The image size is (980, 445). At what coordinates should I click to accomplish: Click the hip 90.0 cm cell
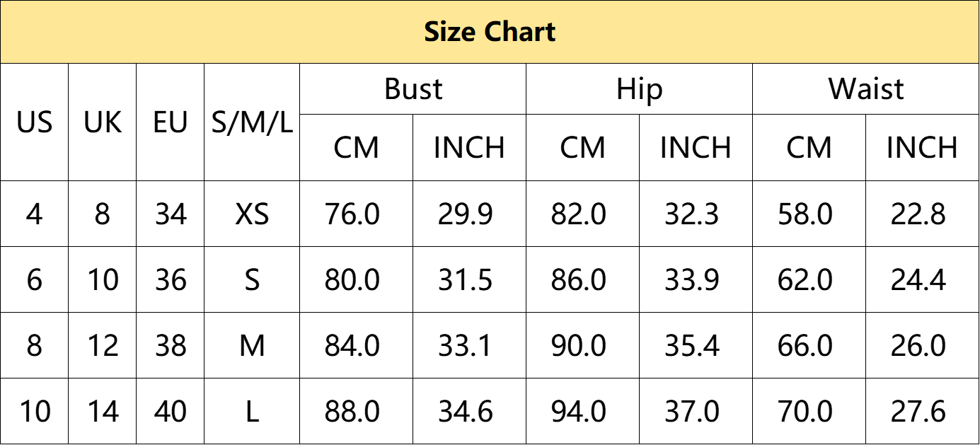[x=583, y=345]
